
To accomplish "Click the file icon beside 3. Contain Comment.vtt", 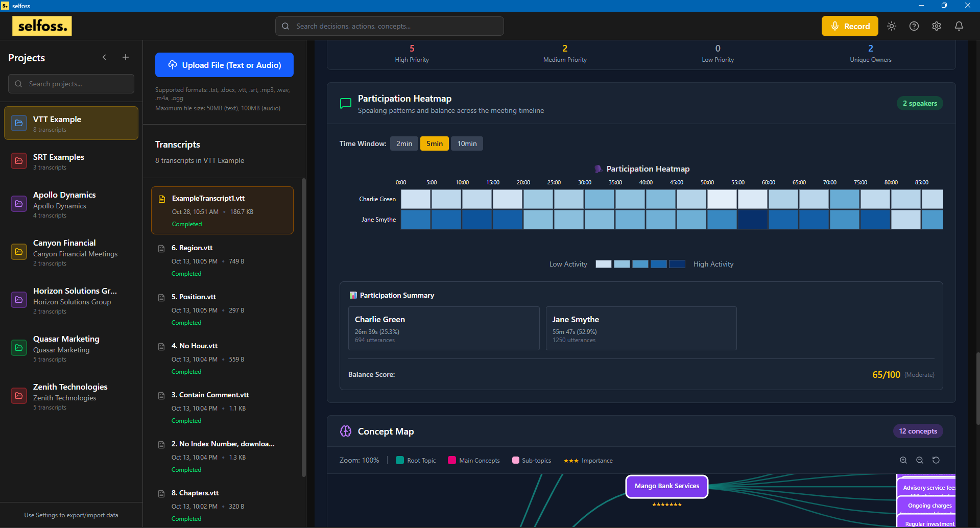I will (161, 396).
